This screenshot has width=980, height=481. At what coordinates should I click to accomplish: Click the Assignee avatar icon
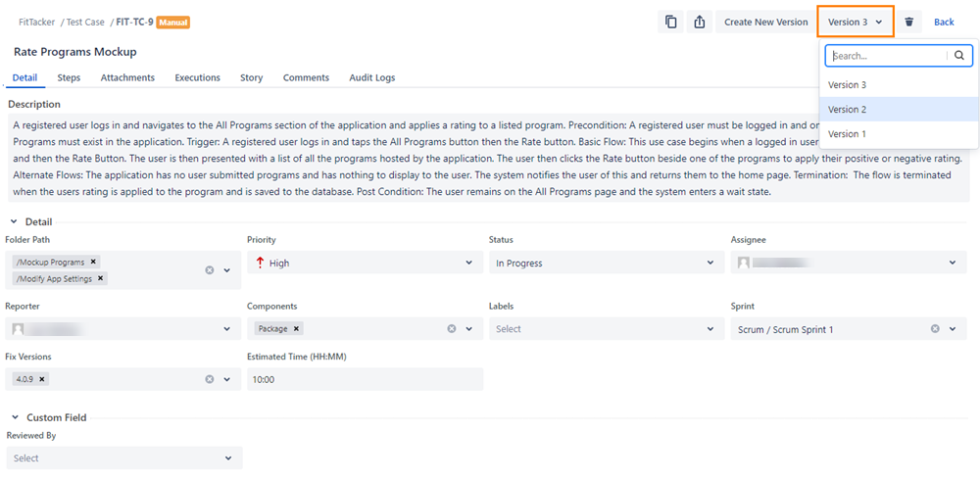[744, 263]
